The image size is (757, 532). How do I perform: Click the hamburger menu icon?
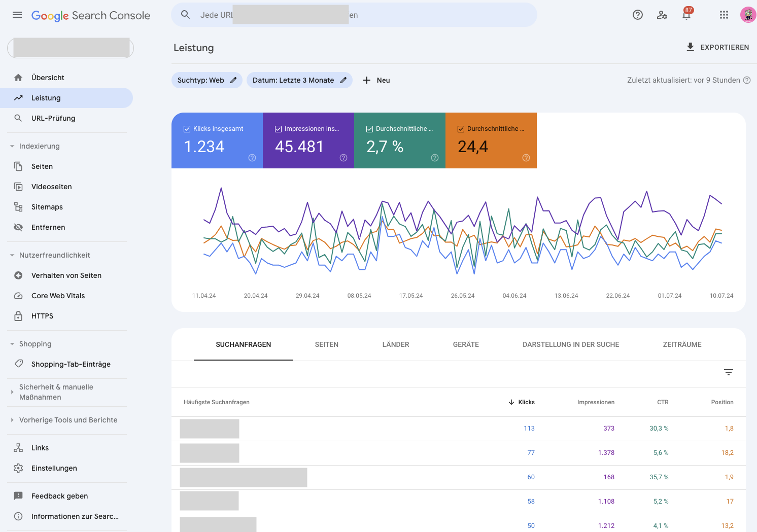[x=17, y=15]
